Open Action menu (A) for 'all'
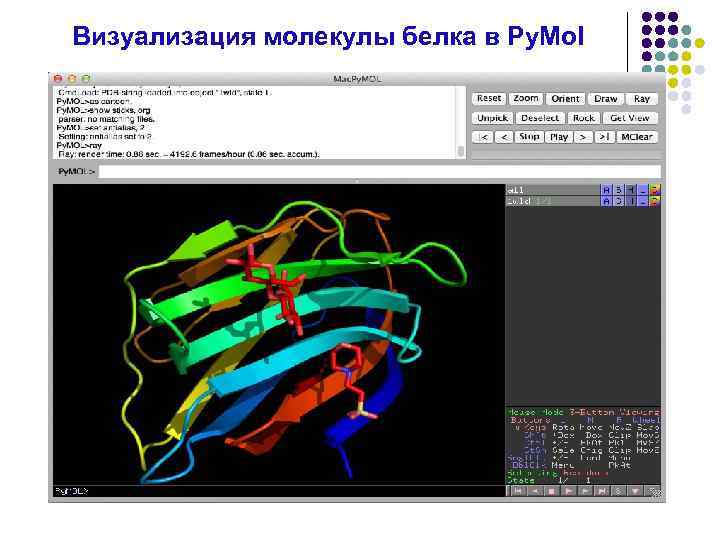This screenshot has width=720, height=540. coord(606,190)
